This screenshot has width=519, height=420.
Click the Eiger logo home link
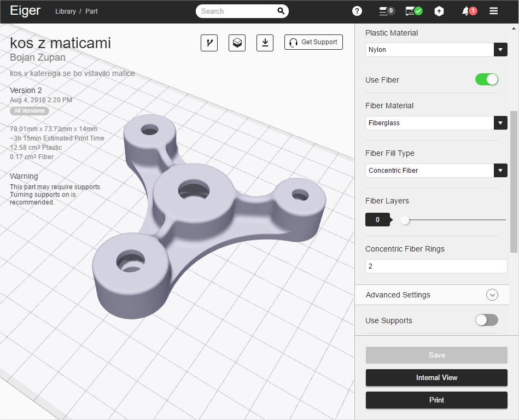[25, 11]
